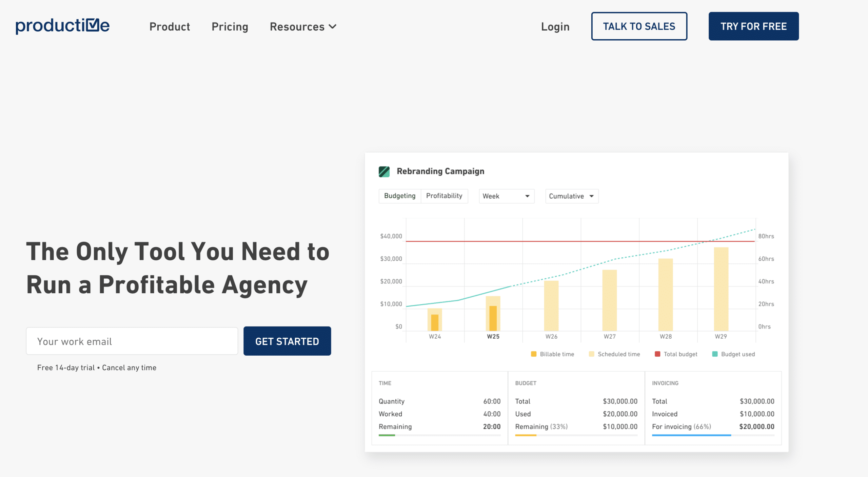Switch to the Budgeting tab
The width and height of the screenshot is (868, 477).
click(x=399, y=196)
